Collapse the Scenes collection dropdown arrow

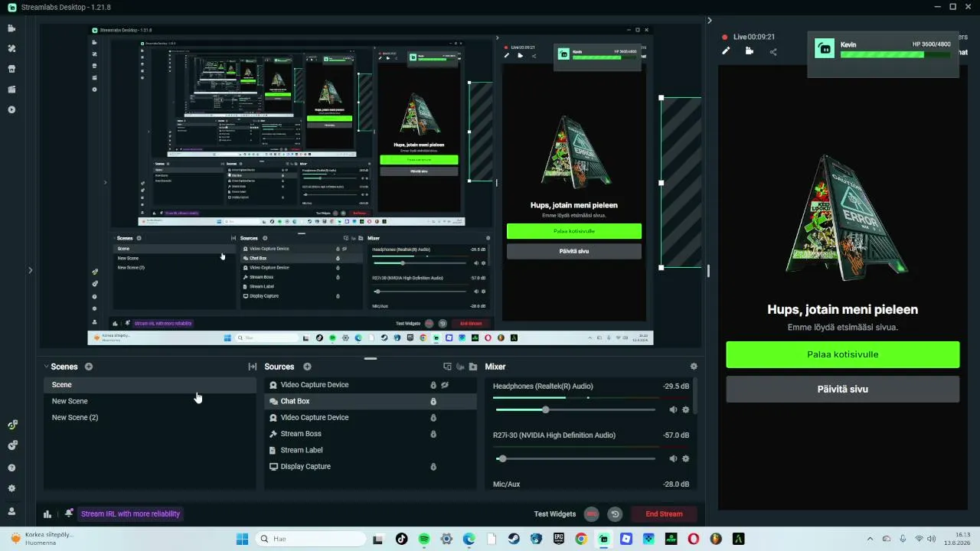46,367
